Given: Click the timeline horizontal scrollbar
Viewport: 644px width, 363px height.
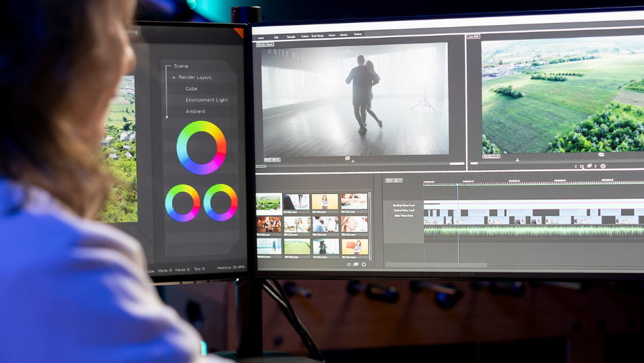Looking at the screenshot, I should pyautogui.click(x=436, y=265).
